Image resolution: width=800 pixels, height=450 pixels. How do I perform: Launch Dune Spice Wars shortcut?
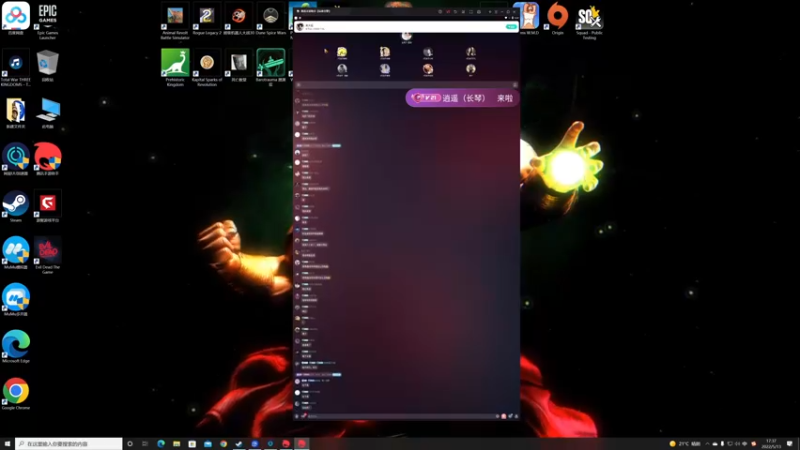coord(270,18)
